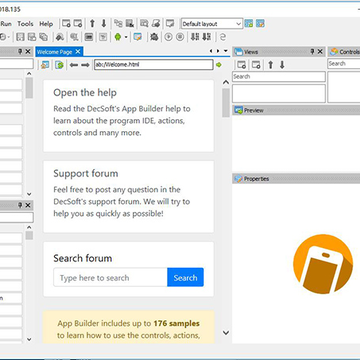The image size is (360, 360).
Task: Click the Type here to search field
Action: tap(110, 277)
